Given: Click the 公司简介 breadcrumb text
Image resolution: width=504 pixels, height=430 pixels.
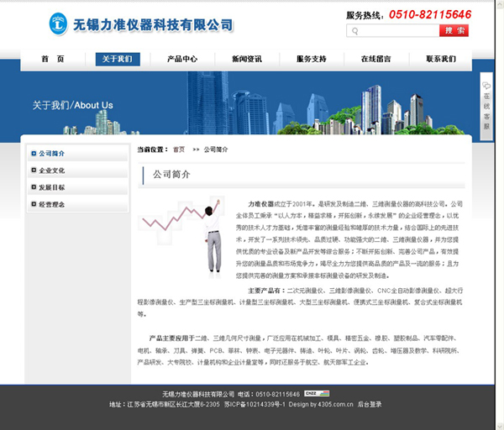Looking at the screenshot, I should click(x=216, y=149).
